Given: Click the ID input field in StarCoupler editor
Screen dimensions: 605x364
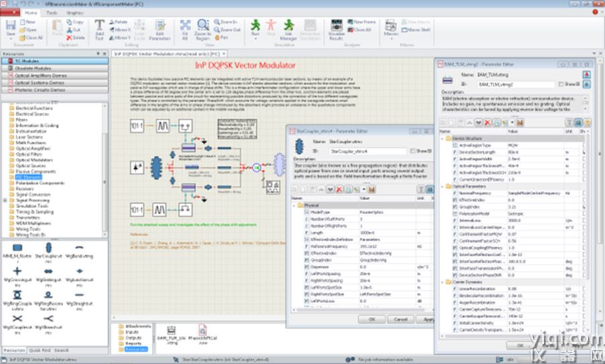Looking at the screenshot, I should (368, 151).
